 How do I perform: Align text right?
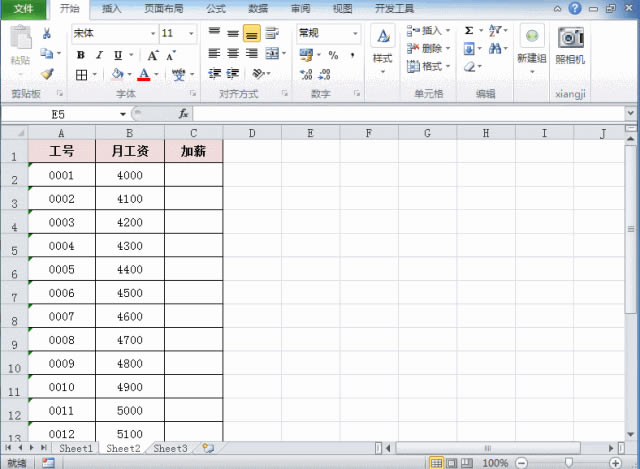[251, 53]
